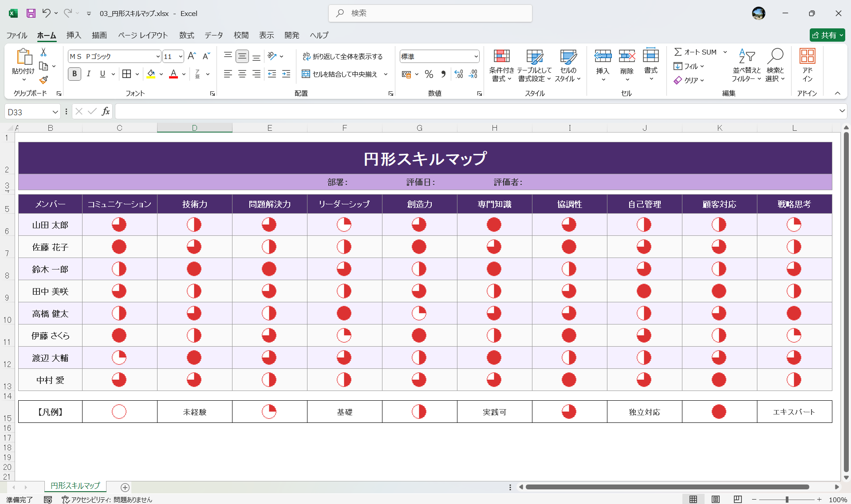Image resolution: width=851 pixels, height=504 pixels.
Task: Toggle Underline formatting
Action: 102,74
